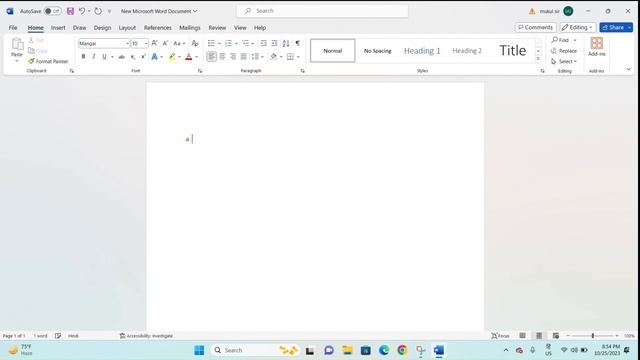Open the Font dialog launcher
Image resolution: width=640 pixels, height=360 pixels.
click(200, 71)
